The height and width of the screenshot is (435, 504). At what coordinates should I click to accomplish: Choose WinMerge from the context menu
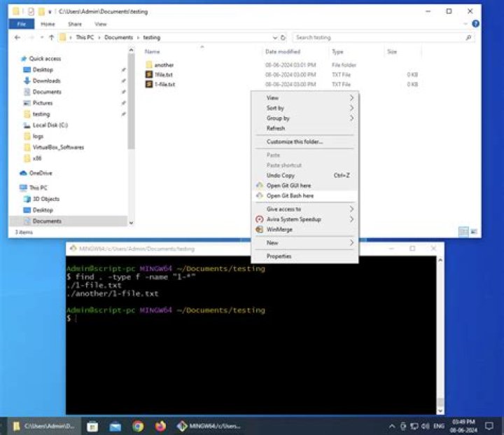click(x=304, y=229)
